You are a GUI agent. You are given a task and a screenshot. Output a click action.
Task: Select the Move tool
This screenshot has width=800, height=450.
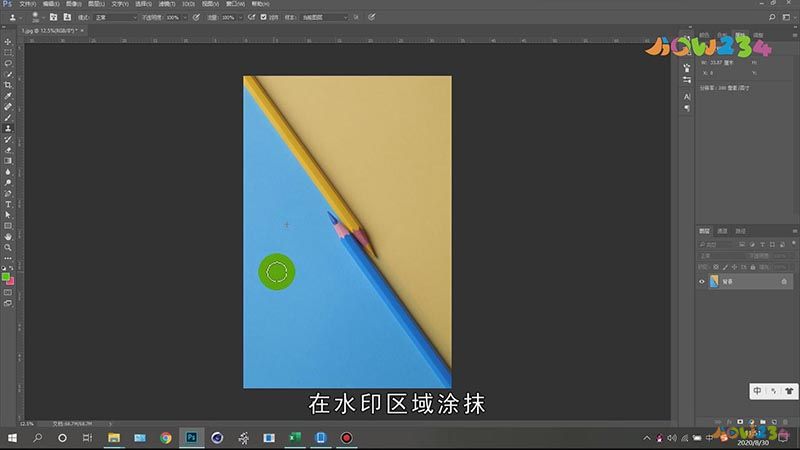point(8,41)
